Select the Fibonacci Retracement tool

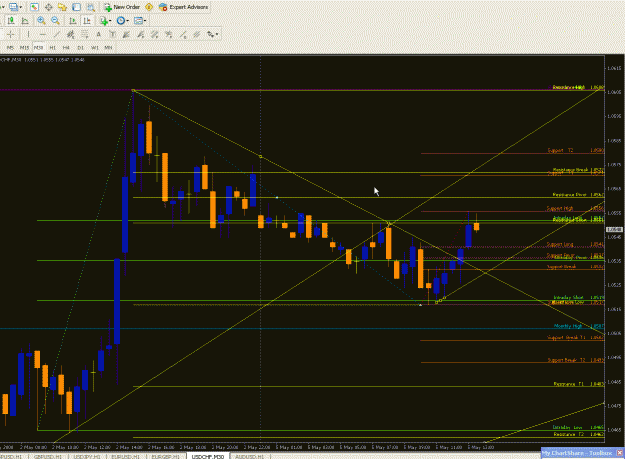click(x=85, y=35)
